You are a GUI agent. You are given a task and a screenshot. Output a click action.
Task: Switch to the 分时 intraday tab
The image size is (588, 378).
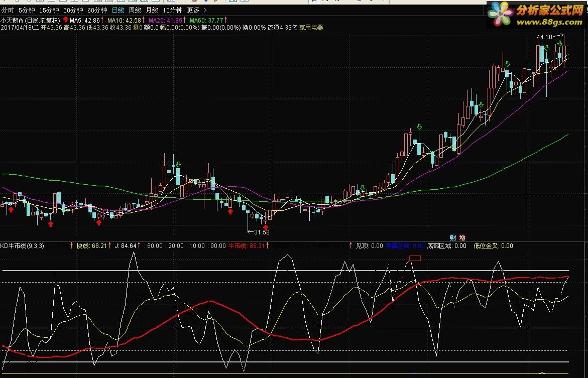pos(8,10)
